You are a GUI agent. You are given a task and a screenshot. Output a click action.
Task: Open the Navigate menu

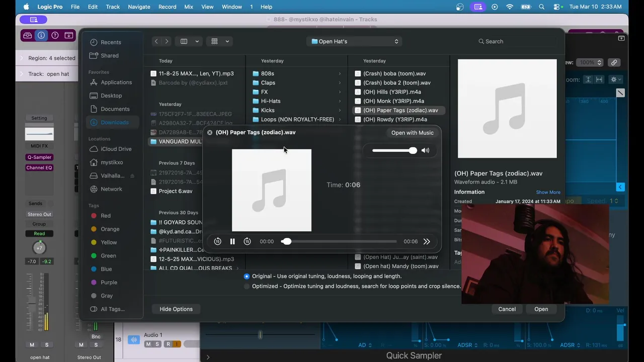pos(139,7)
